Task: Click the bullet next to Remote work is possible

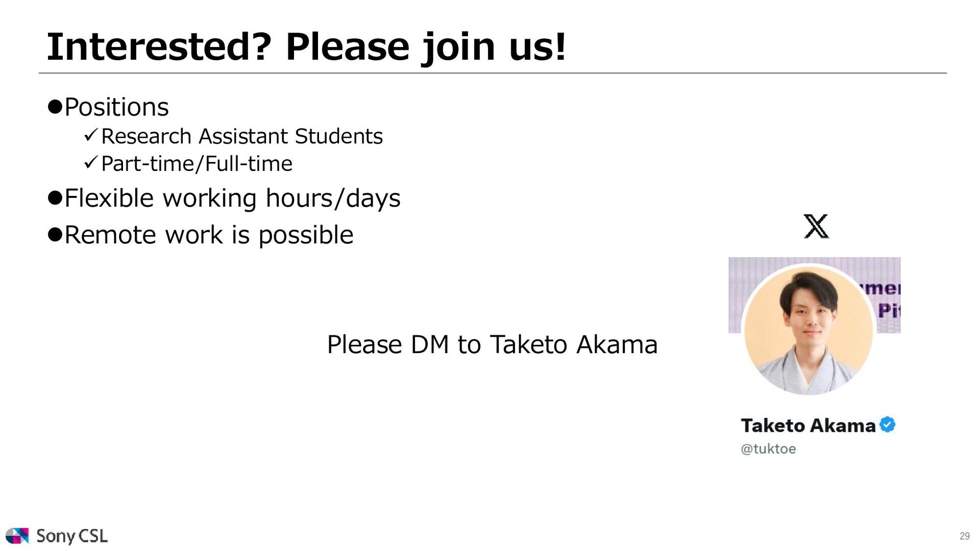Action: click(55, 234)
